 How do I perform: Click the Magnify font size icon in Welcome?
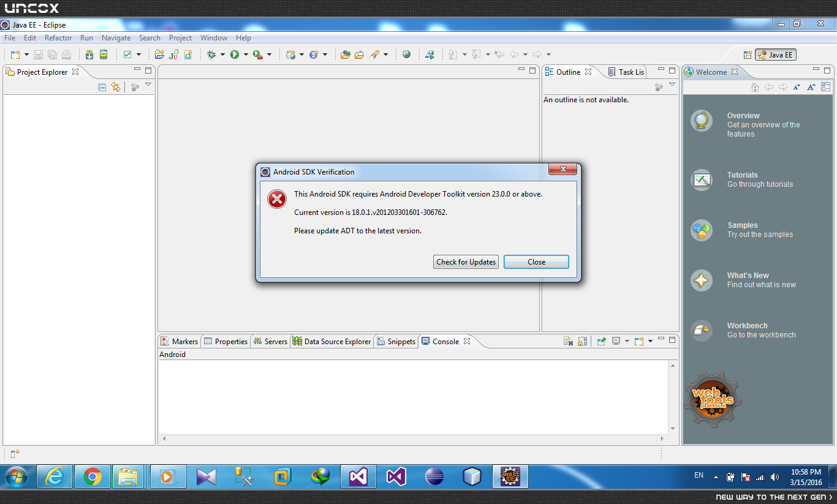pyautogui.click(x=811, y=88)
